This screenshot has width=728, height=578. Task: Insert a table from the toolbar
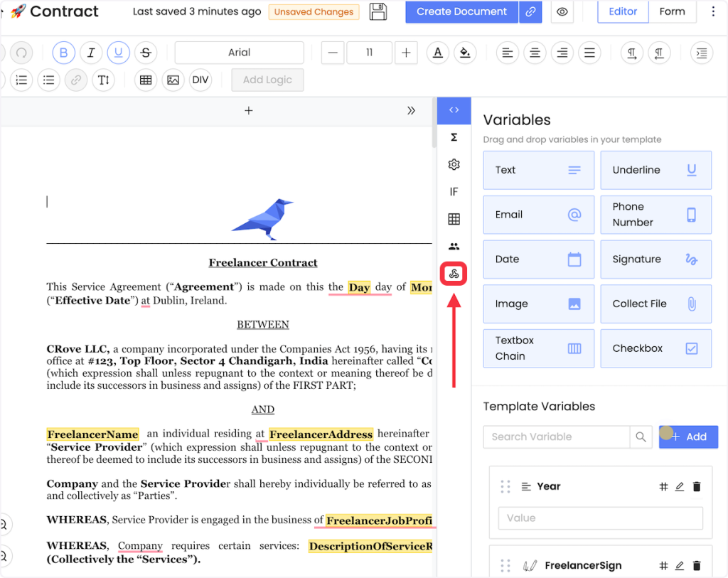click(x=146, y=80)
